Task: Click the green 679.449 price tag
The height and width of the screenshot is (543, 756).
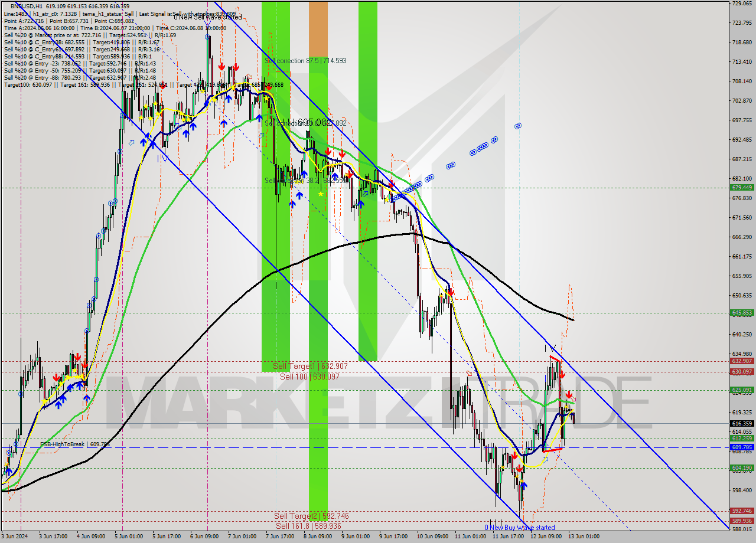Action: (x=742, y=187)
